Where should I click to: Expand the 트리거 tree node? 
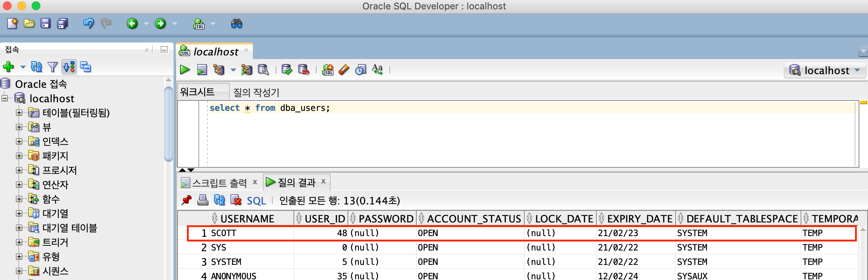click(19, 242)
